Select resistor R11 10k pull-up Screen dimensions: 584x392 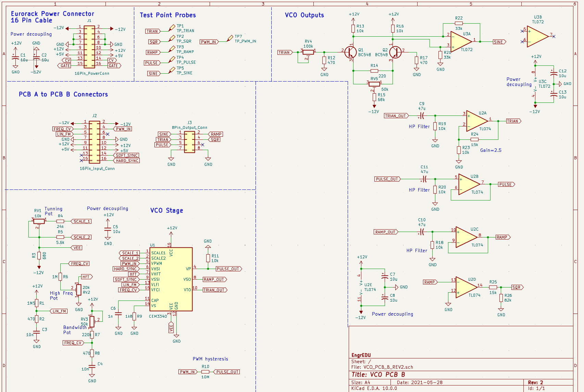tap(208, 258)
